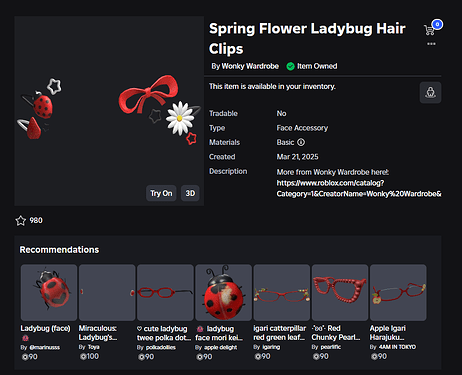Click the 100 Robux price of Miraculous item
462x375 pixels.
click(x=89, y=356)
